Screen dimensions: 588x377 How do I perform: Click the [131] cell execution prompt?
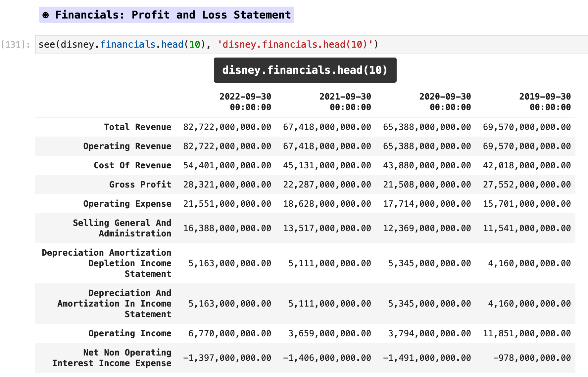pos(16,44)
